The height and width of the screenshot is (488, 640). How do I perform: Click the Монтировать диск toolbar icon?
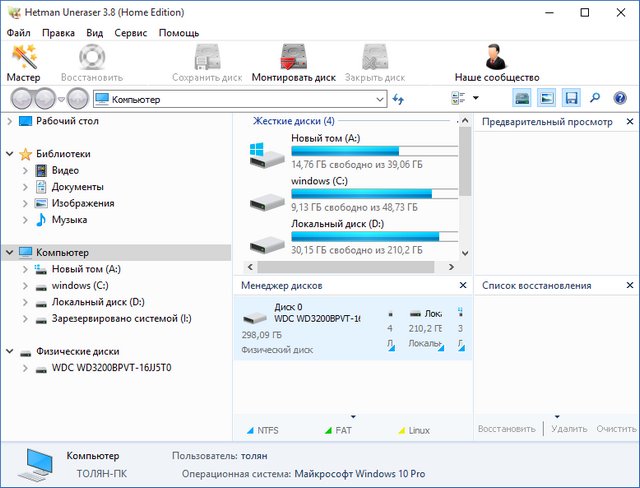293,62
